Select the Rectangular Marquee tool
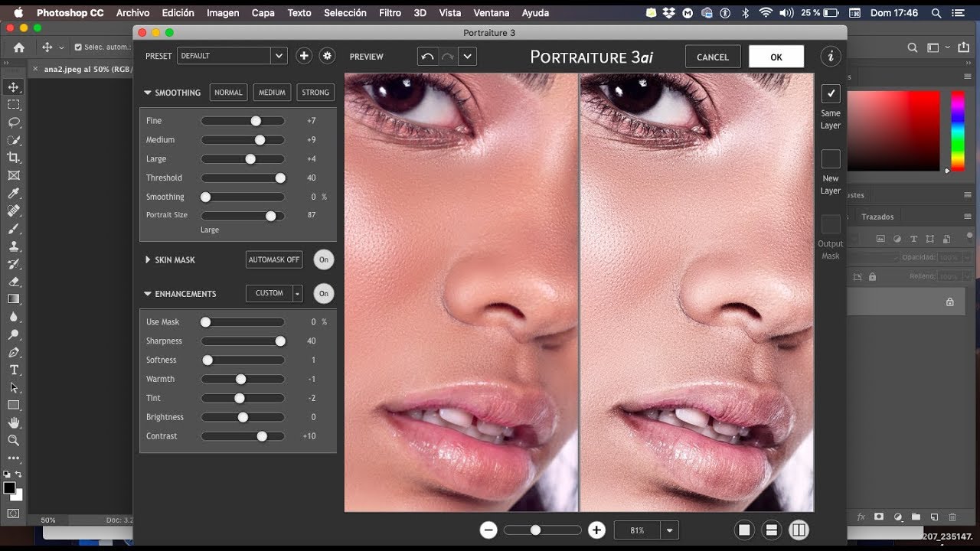Screen dimensions: 980x551 click(x=14, y=104)
